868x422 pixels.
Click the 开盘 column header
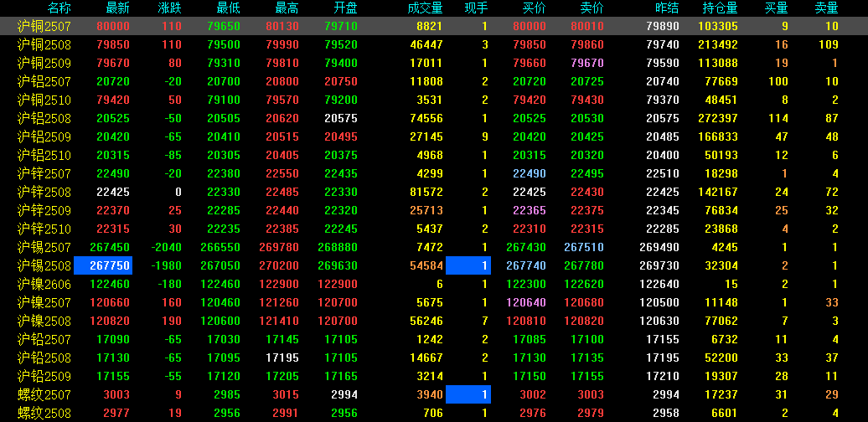coord(345,8)
